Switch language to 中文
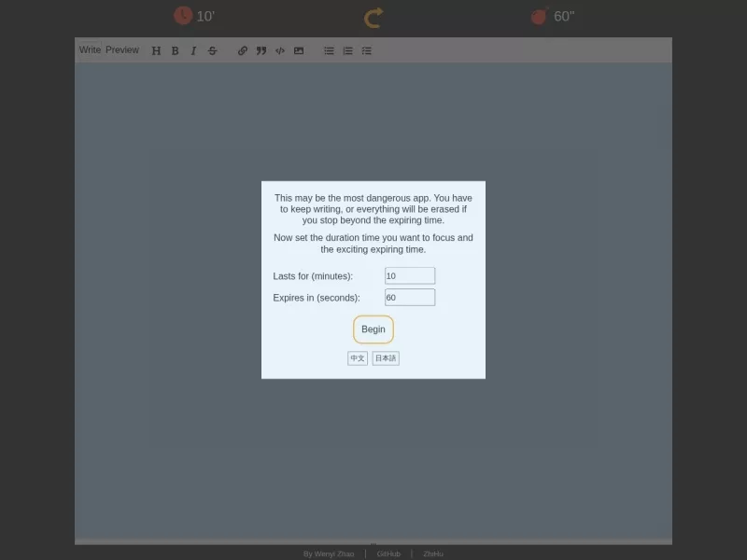This screenshot has width=747, height=560. [358, 358]
